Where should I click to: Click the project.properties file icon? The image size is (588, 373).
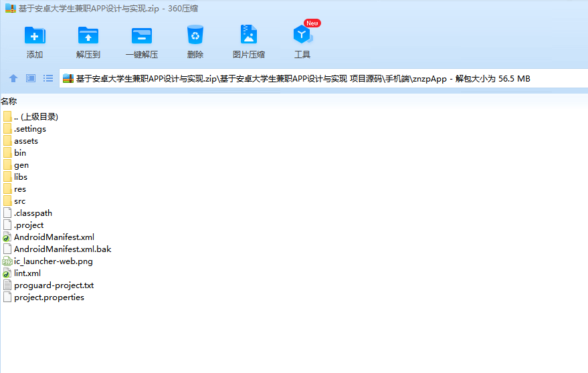(x=7, y=297)
